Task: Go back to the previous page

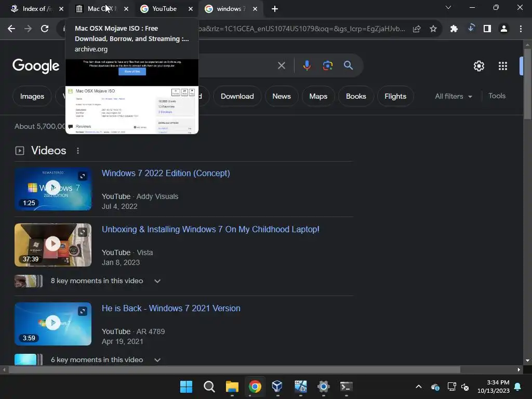Action: (x=11, y=29)
